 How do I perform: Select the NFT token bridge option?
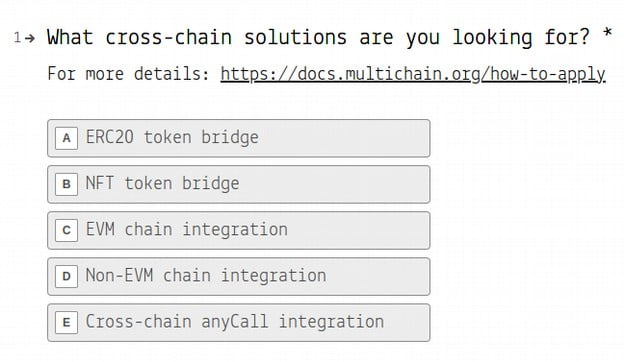[239, 184]
